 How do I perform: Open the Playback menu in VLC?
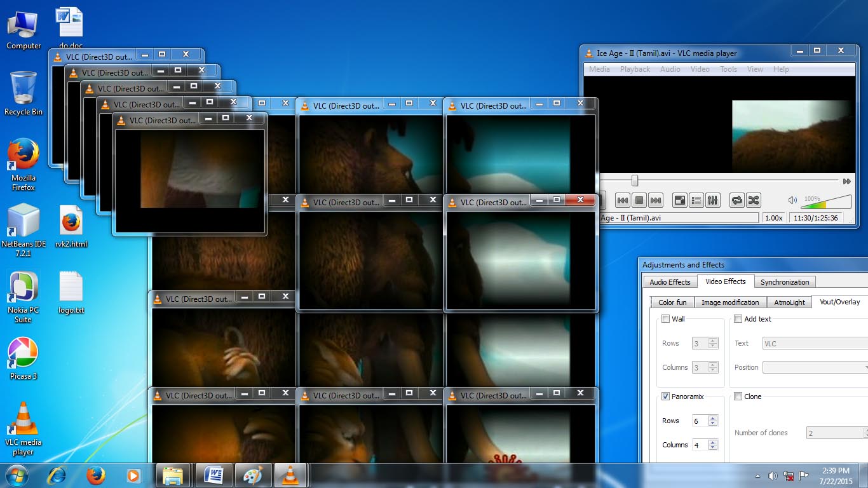click(634, 69)
